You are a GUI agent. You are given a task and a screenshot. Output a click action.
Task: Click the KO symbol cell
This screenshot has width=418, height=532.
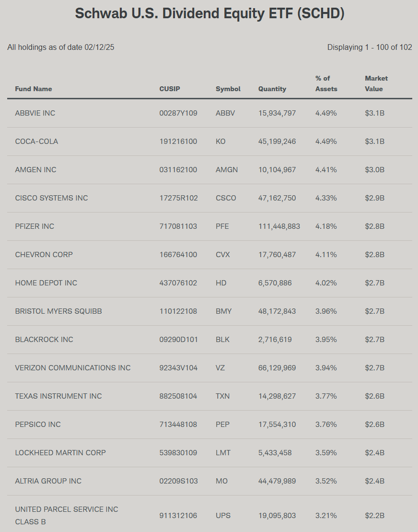(x=221, y=142)
